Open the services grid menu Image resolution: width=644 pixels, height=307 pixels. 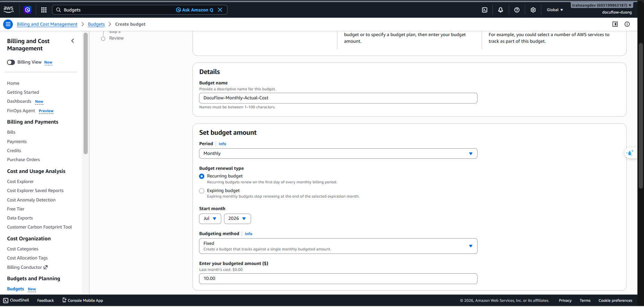(44, 10)
